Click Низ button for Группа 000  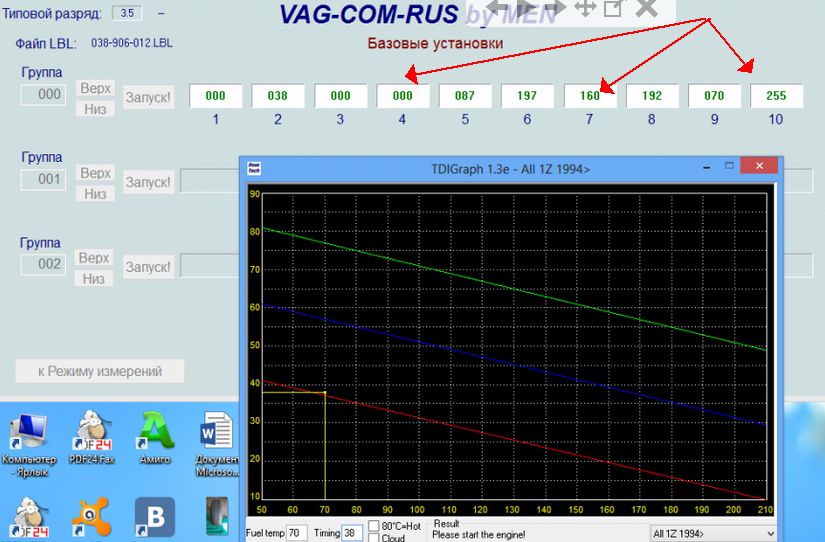pyautogui.click(x=95, y=109)
